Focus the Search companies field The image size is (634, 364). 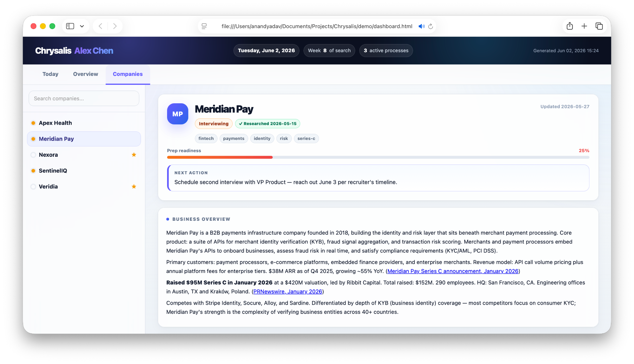click(x=84, y=98)
